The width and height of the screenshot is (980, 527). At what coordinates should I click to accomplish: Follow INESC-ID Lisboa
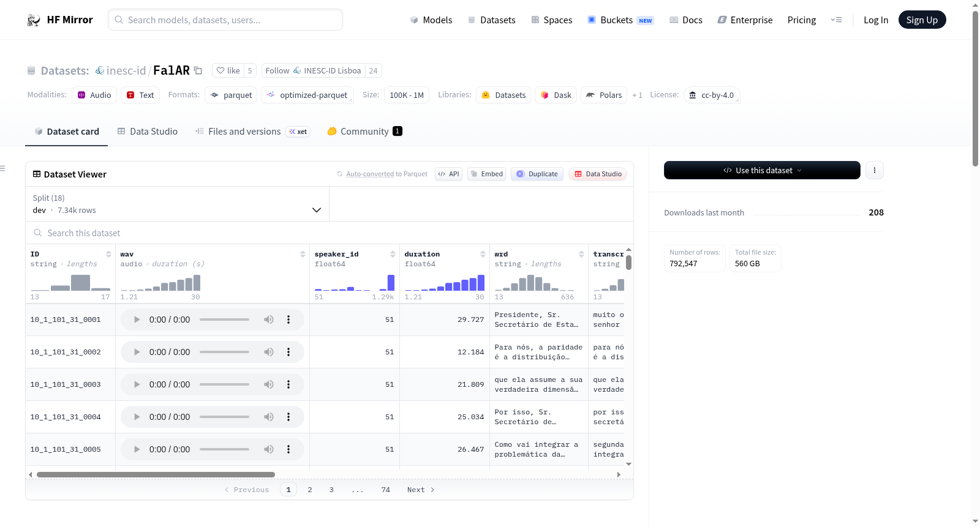[314, 70]
